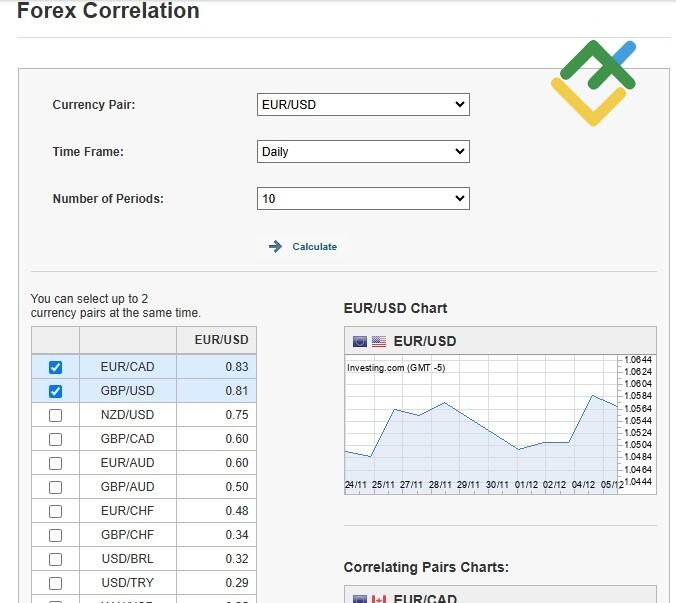Click the EUR/USD column header
The width and height of the screenshot is (676, 603).
tap(220, 340)
